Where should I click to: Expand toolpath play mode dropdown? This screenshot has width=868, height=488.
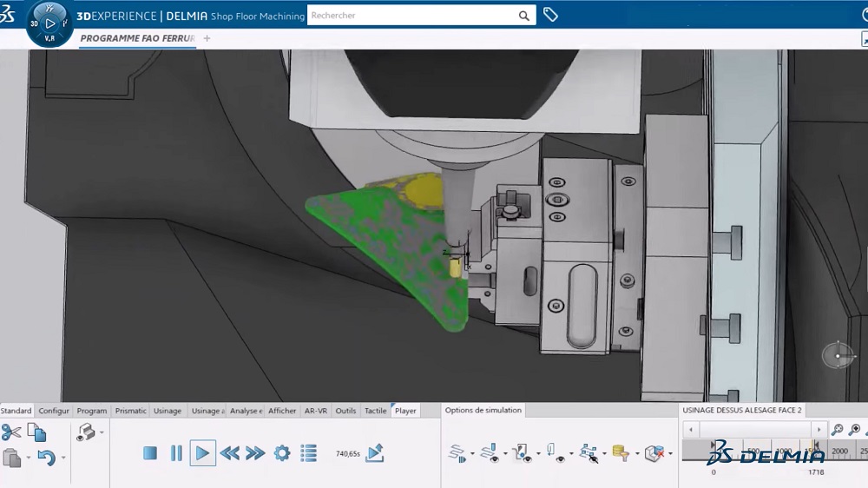[472, 453]
